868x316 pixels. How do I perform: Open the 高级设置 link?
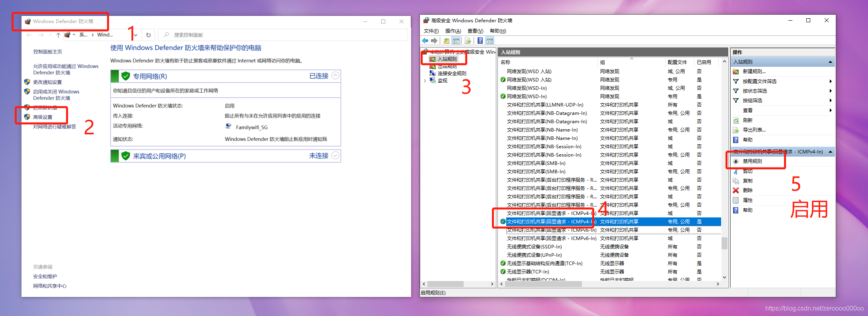43,117
